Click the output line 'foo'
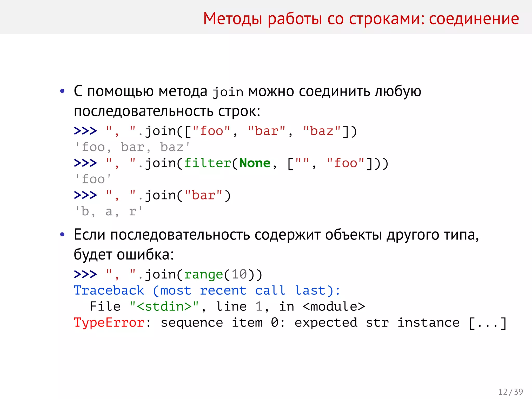The height and width of the screenshot is (399, 532). pos(93,179)
